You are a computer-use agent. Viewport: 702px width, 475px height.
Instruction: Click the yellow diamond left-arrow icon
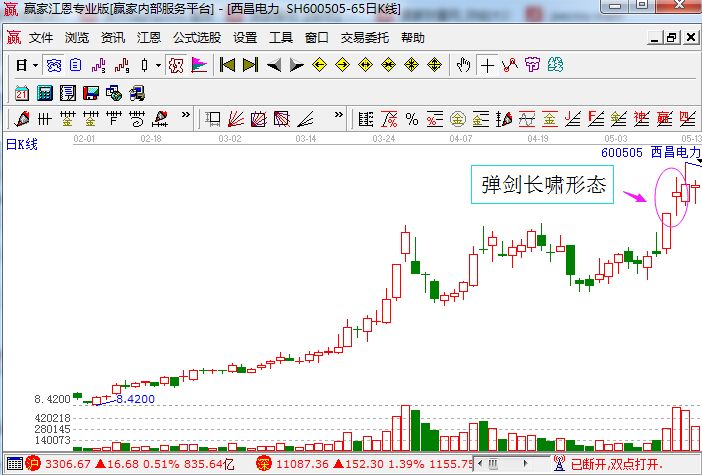pyautogui.click(x=319, y=65)
